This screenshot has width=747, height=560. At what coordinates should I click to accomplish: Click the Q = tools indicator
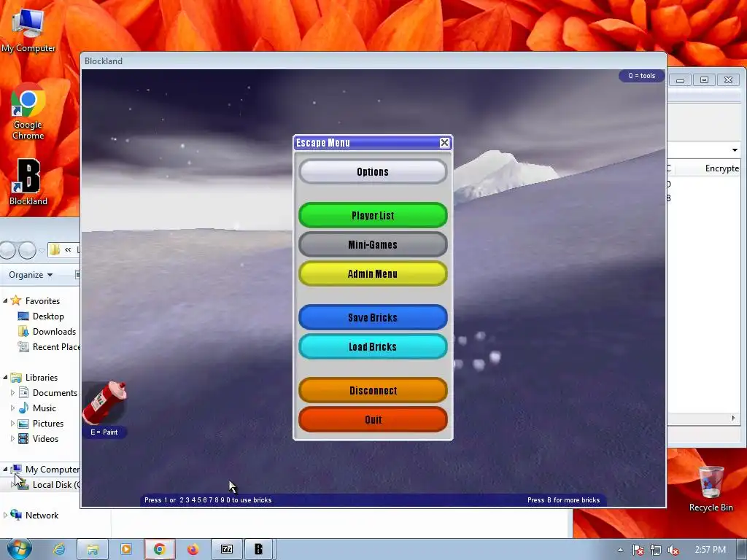pyautogui.click(x=641, y=76)
